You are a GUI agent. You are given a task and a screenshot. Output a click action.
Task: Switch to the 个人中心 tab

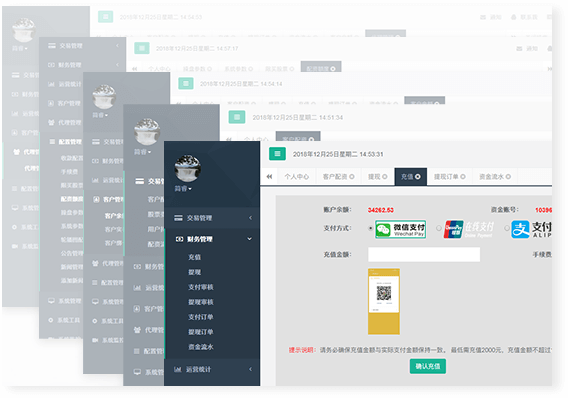(x=296, y=177)
